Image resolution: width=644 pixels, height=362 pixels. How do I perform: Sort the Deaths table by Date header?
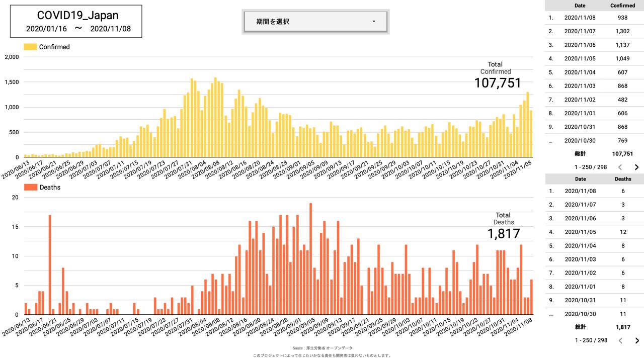pos(580,178)
